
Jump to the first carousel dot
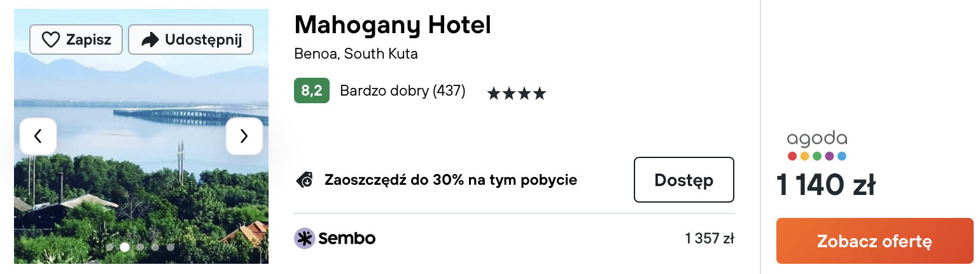coord(110,247)
